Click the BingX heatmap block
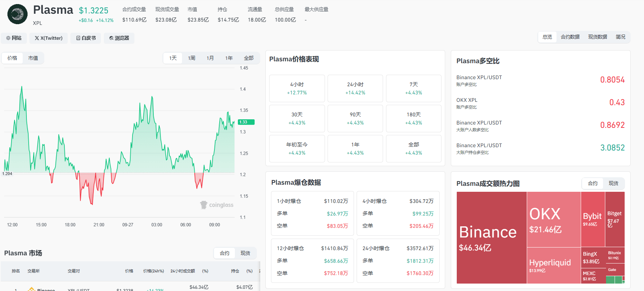Screen dimensions: 644x291 coord(593,257)
